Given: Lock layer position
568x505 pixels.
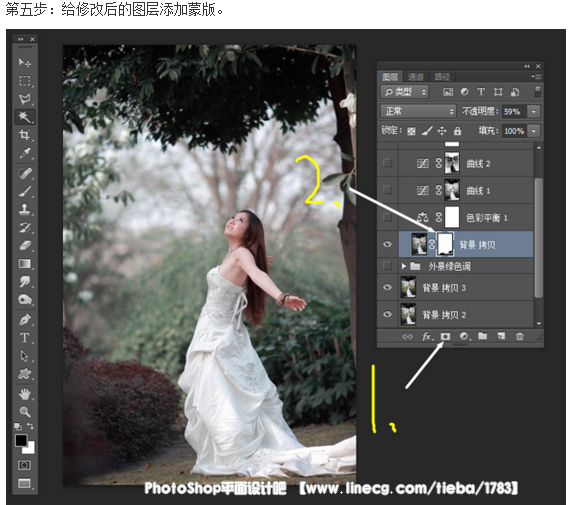Looking at the screenshot, I should (442, 131).
